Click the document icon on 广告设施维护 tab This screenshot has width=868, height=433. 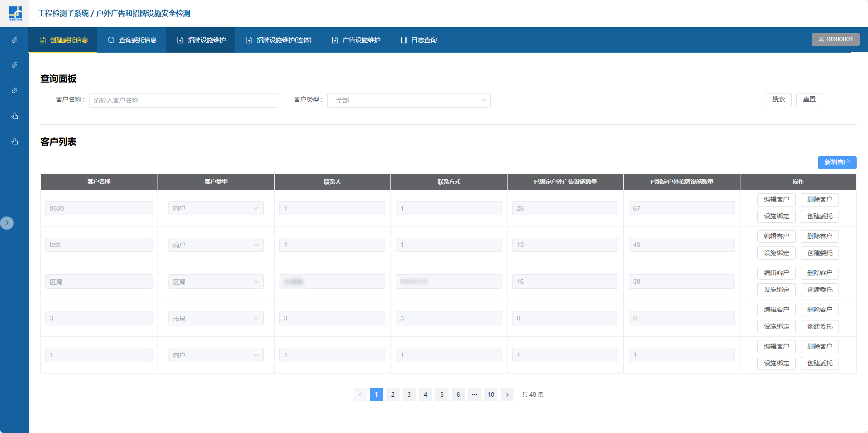(335, 40)
